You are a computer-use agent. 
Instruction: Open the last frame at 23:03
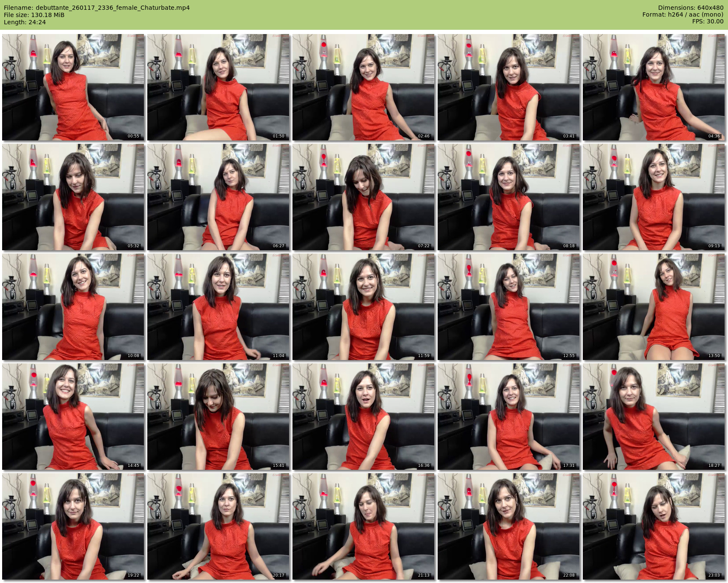[654, 526]
